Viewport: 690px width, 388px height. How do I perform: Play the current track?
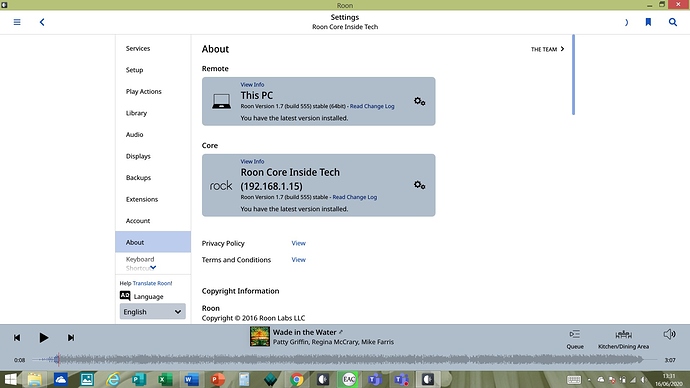44,337
